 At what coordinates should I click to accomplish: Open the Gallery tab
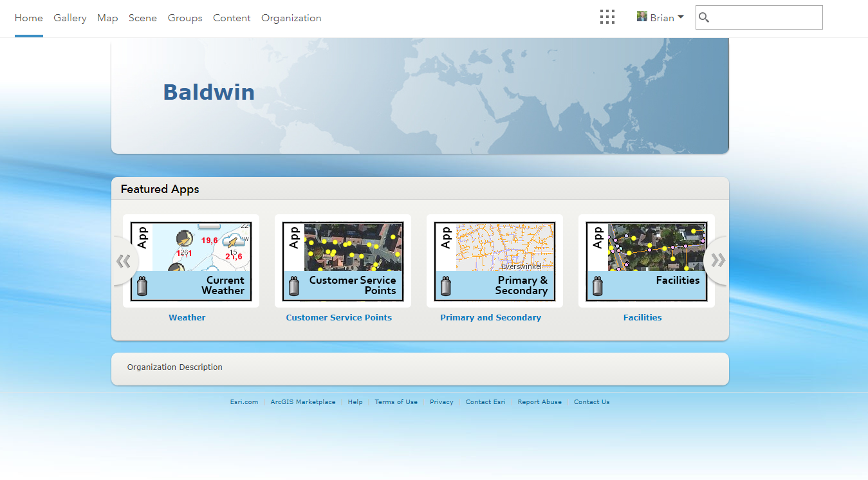pos(70,18)
